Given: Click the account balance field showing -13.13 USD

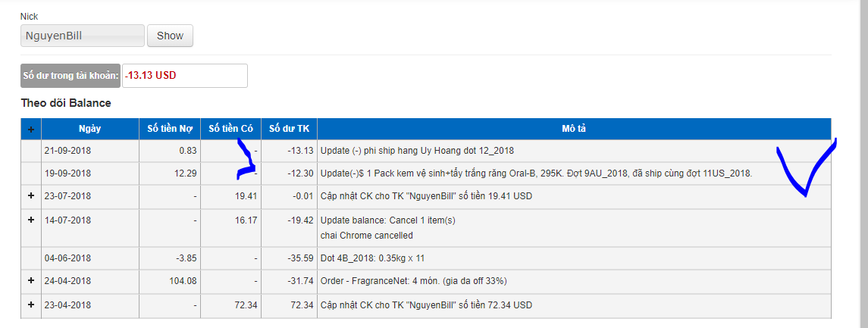Looking at the screenshot, I should point(184,76).
